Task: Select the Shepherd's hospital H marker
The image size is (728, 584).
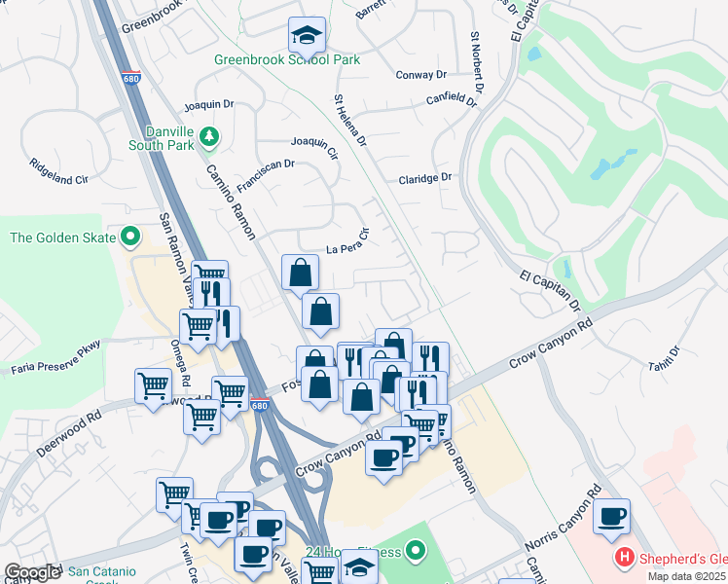Action: [x=625, y=558]
